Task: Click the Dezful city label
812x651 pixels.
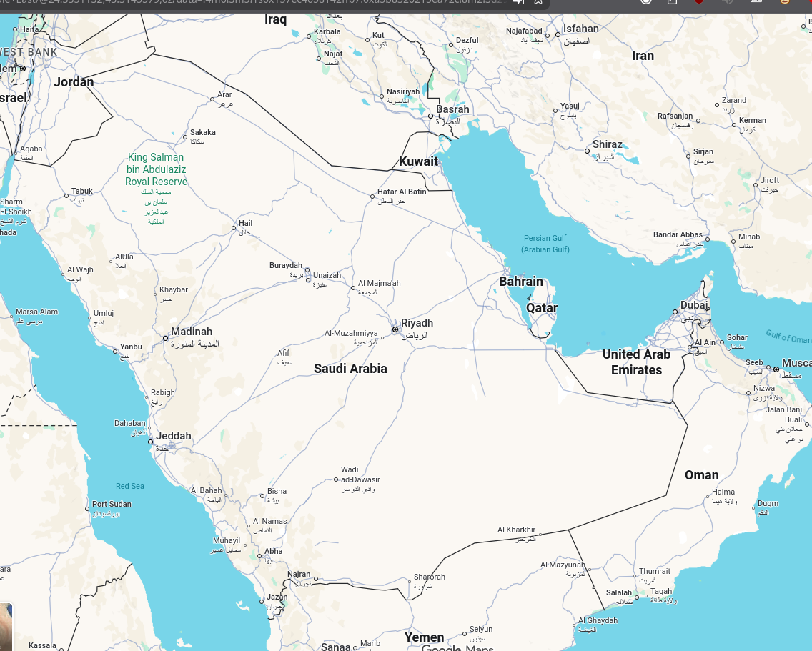Action: coord(467,41)
